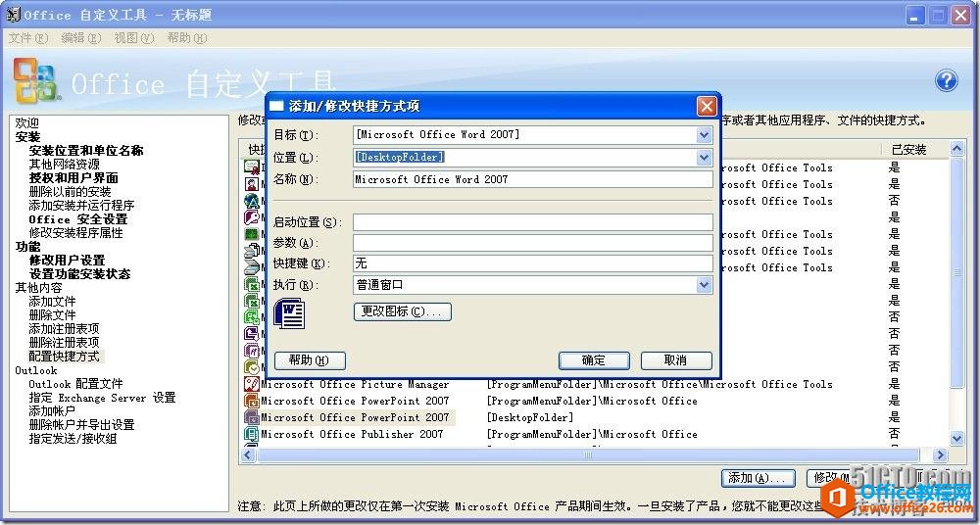Cancel the dialog with 取消
This screenshot has width=980, height=525.
pos(676,360)
